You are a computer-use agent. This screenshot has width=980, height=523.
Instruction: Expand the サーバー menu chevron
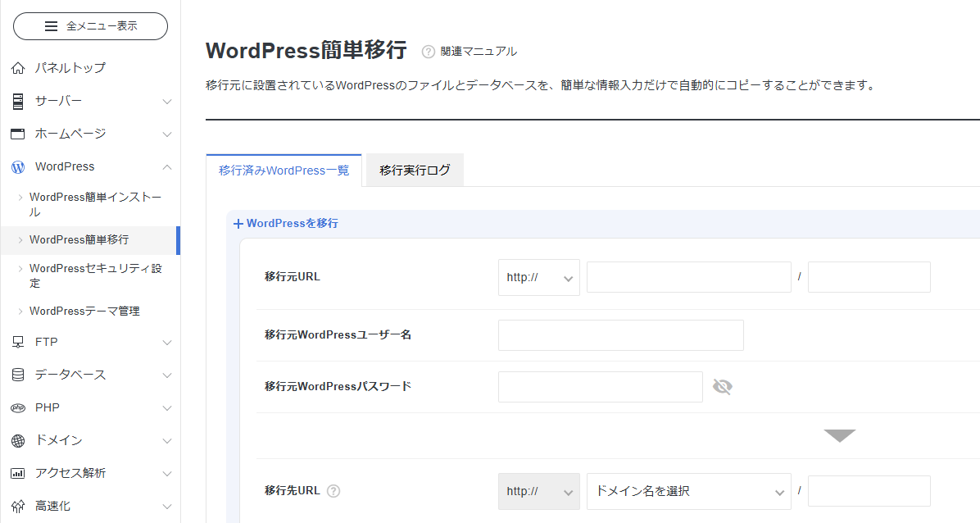coord(167,102)
